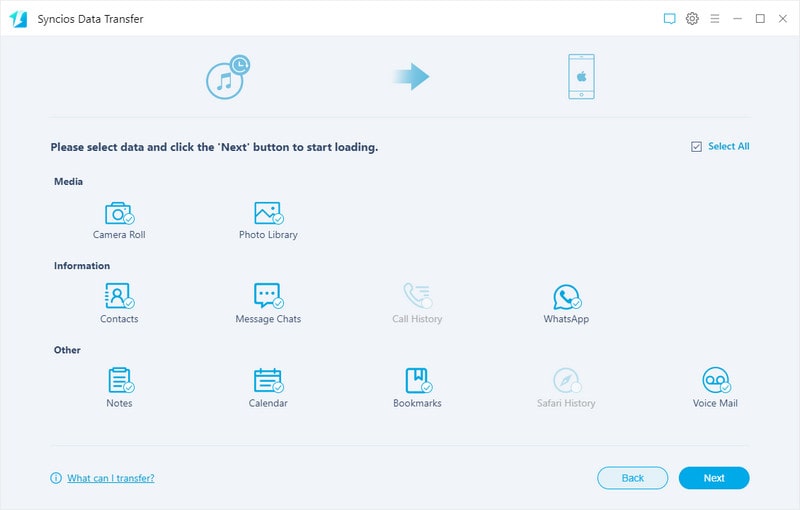Viewport: 800px width, 510px height.
Task: Click the 'Voice Mail' label
Action: (715, 403)
